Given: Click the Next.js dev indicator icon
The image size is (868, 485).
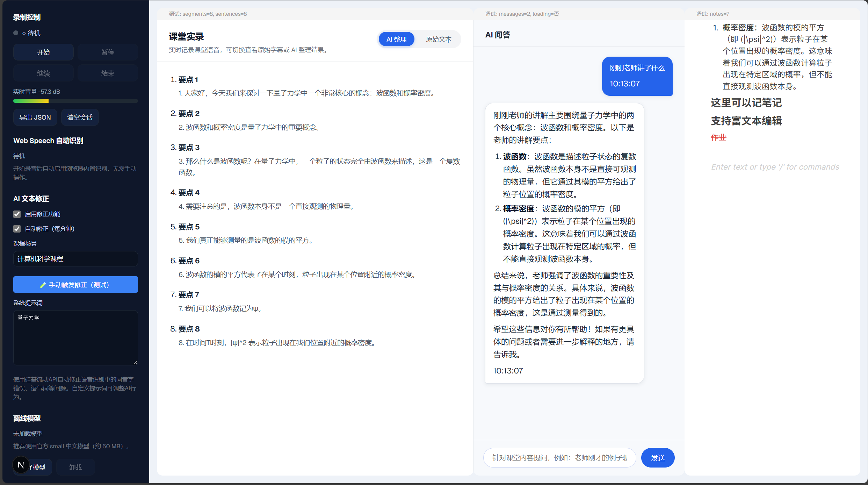Looking at the screenshot, I should (21, 465).
